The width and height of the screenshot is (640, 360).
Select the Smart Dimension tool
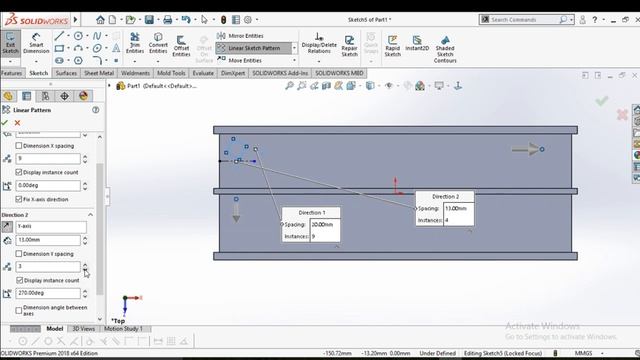point(36,43)
